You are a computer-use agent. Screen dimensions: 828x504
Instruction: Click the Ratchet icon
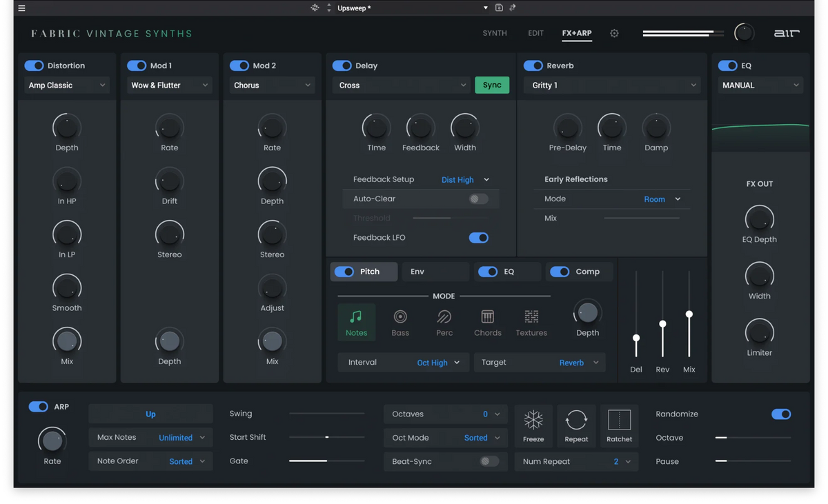coord(619,425)
